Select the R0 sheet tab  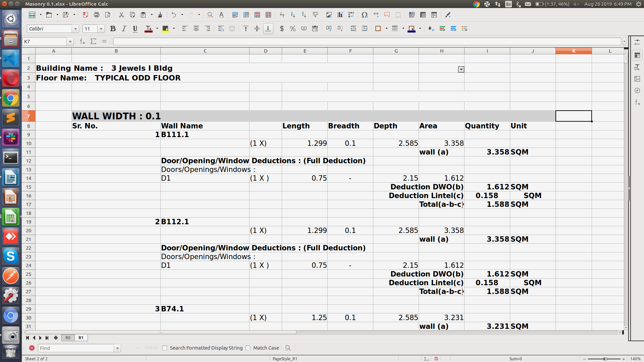[x=67, y=338]
